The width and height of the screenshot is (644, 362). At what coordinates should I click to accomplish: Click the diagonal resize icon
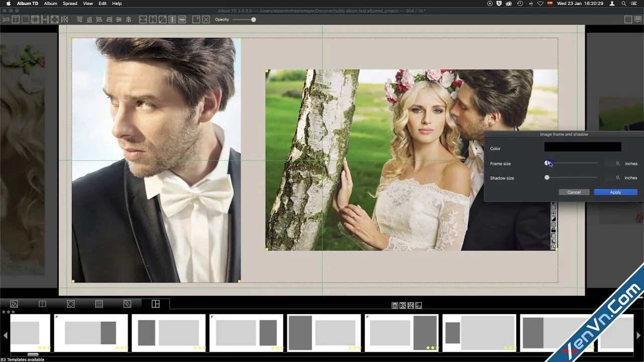(x=163, y=20)
